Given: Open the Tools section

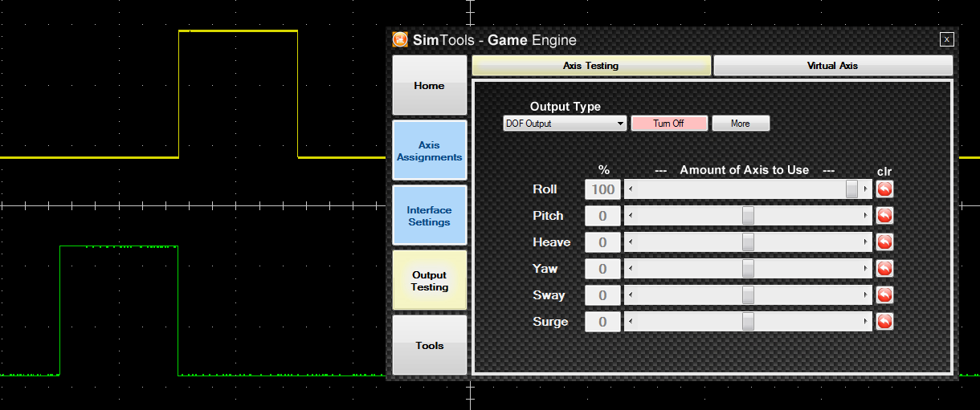Looking at the screenshot, I should point(429,346).
